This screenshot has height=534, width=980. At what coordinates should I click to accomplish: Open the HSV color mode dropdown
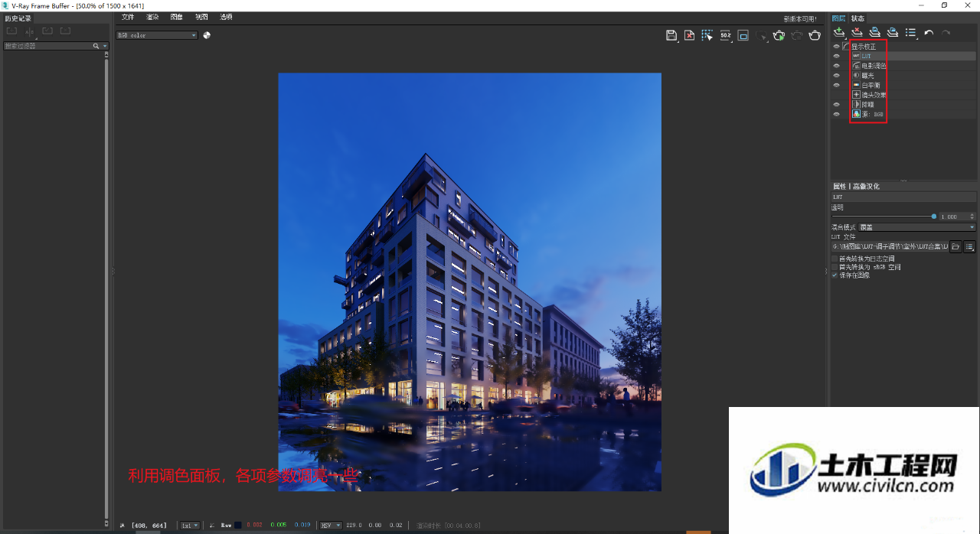click(331, 526)
